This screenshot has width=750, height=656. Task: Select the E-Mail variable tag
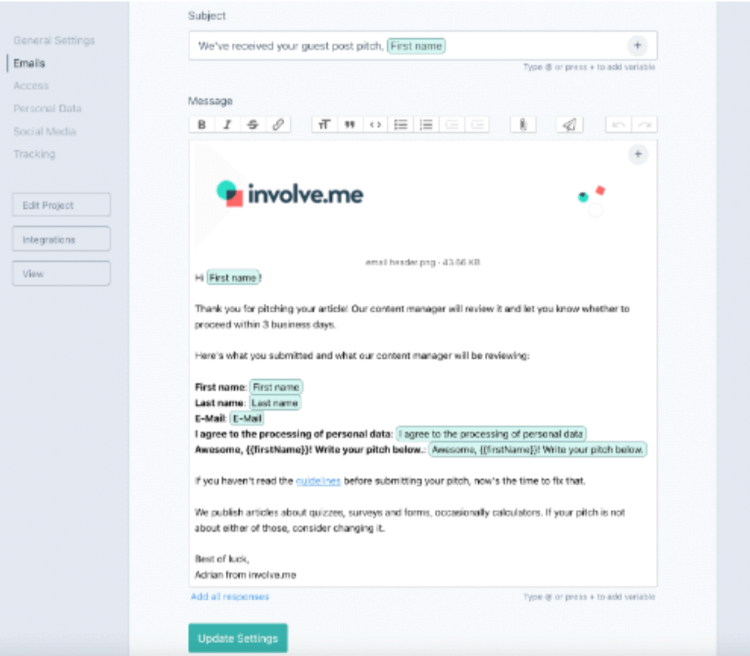tap(247, 419)
